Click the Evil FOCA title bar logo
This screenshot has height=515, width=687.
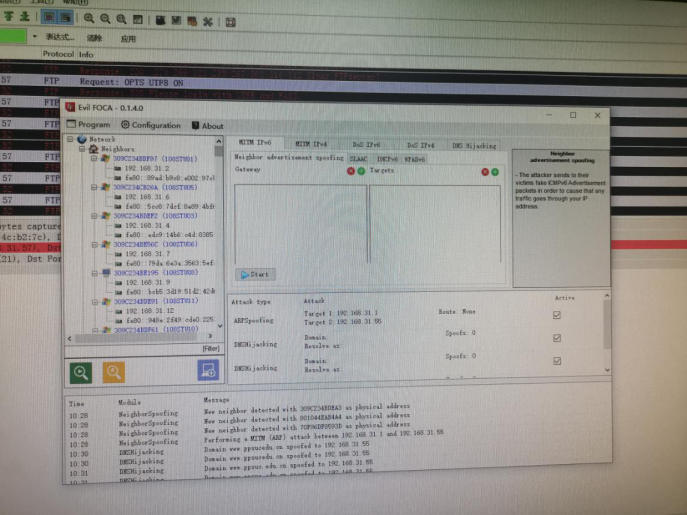70,107
